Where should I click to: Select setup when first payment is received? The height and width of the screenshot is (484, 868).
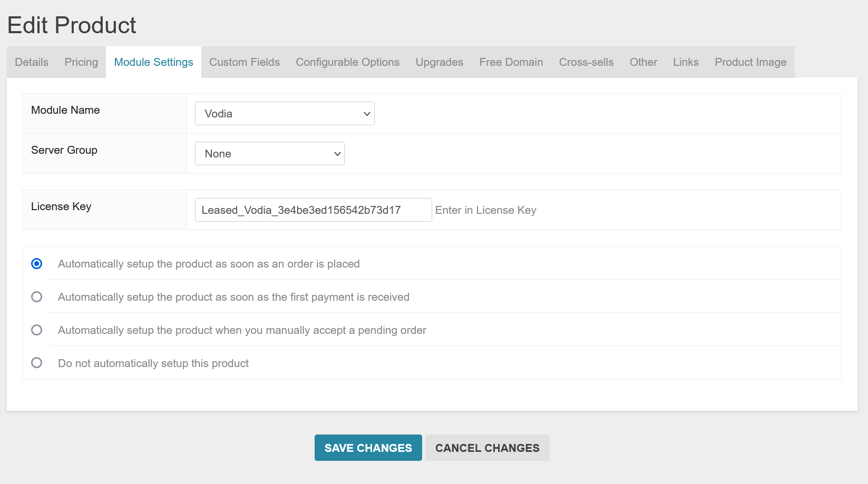37,297
